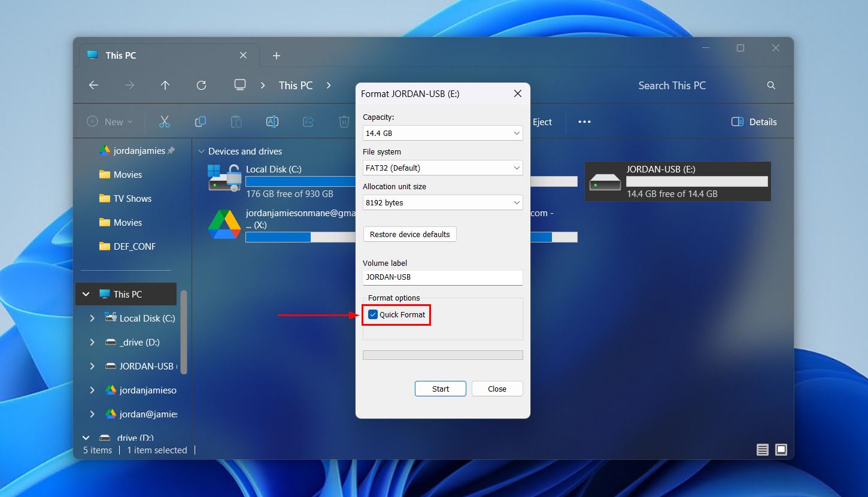The image size is (868, 497).
Task: Click the Copy icon
Action: point(201,121)
